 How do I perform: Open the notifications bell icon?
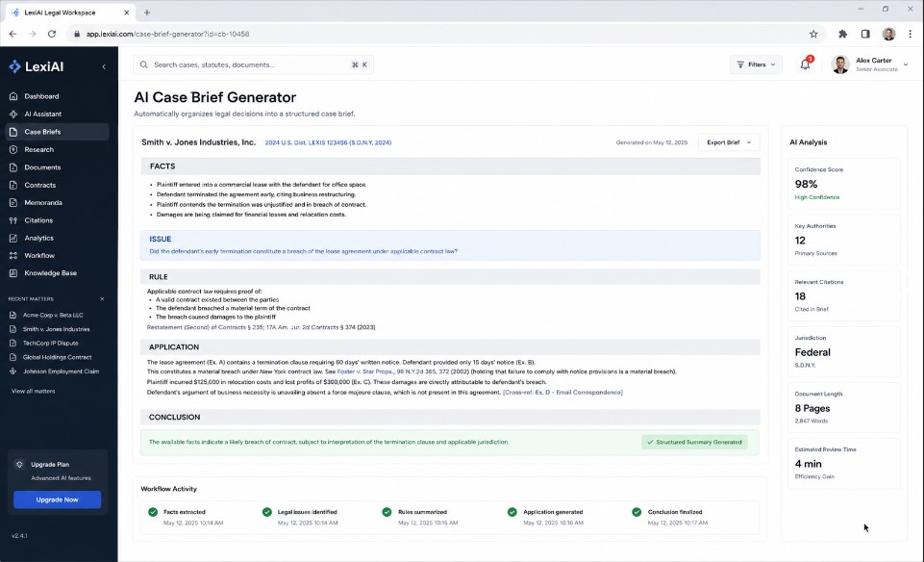pos(805,64)
